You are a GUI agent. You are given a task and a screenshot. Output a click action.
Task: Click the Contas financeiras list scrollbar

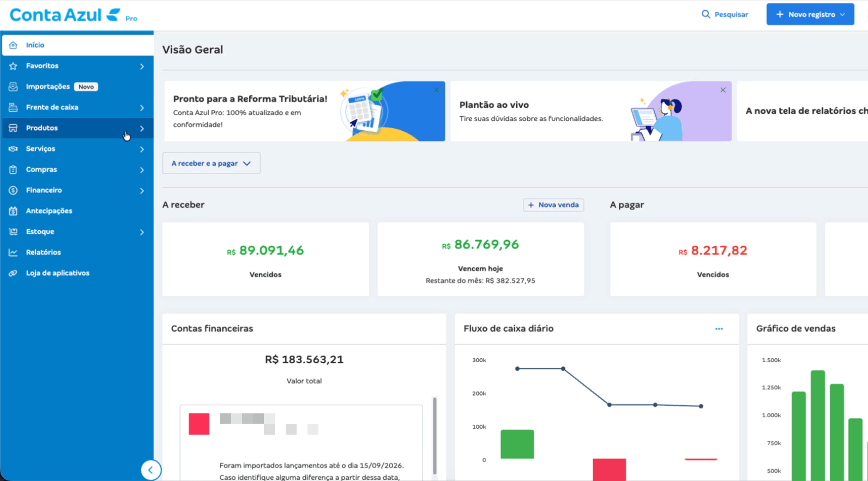click(435, 436)
